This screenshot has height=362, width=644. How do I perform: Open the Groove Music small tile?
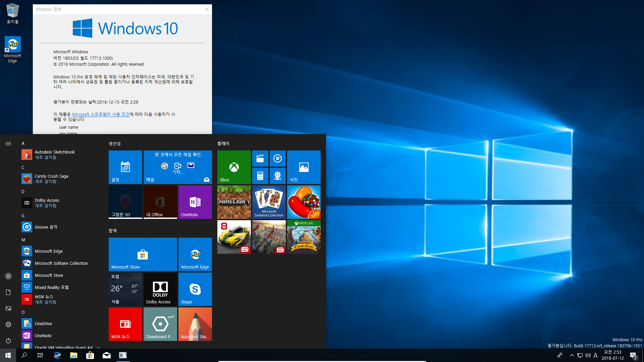click(x=278, y=159)
